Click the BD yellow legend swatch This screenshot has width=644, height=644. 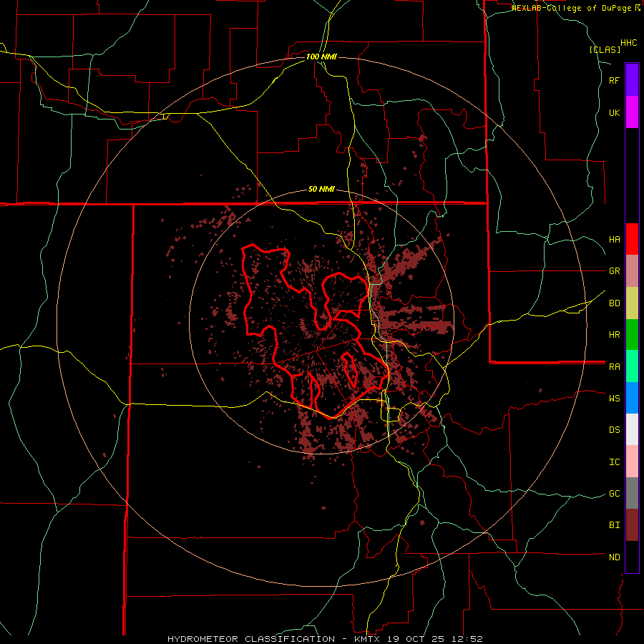632,303
